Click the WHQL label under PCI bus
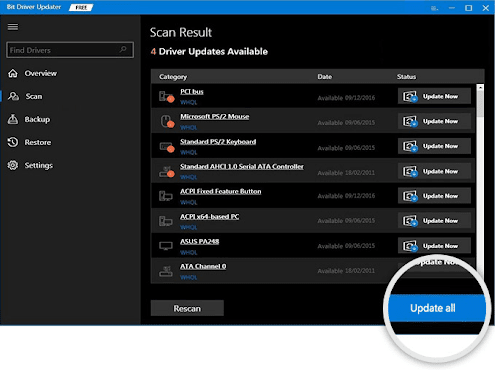 pyautogui.click(x=188, y=102)
